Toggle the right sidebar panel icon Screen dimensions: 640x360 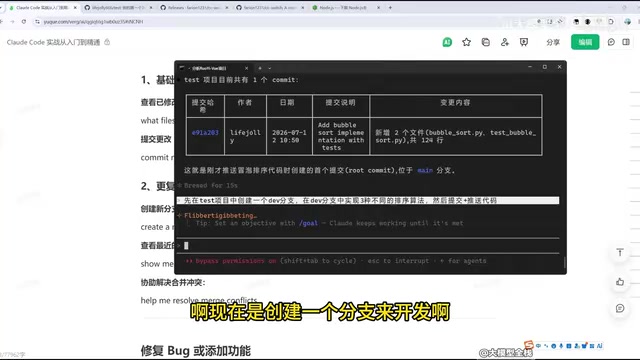626,42
